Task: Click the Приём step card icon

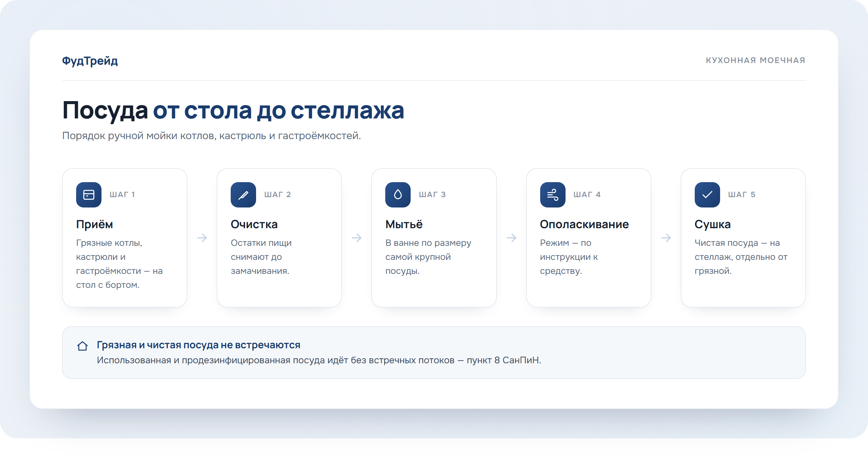Action: (88, 195)
